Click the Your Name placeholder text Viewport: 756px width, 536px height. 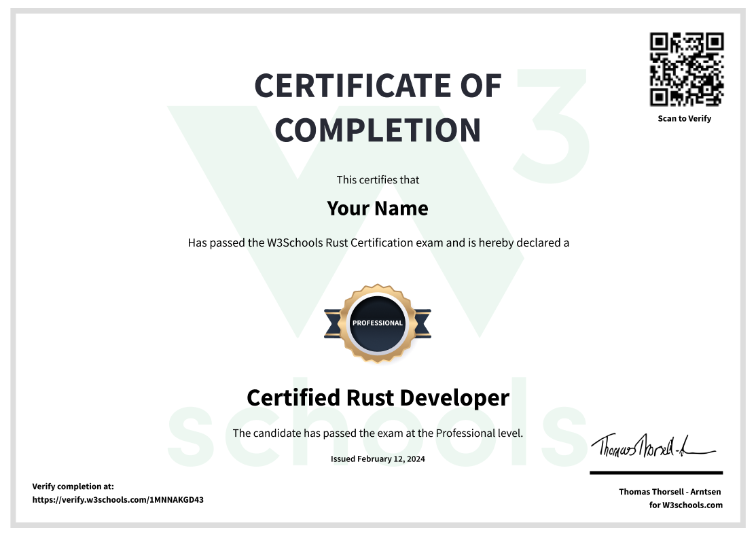pos(378,208)
